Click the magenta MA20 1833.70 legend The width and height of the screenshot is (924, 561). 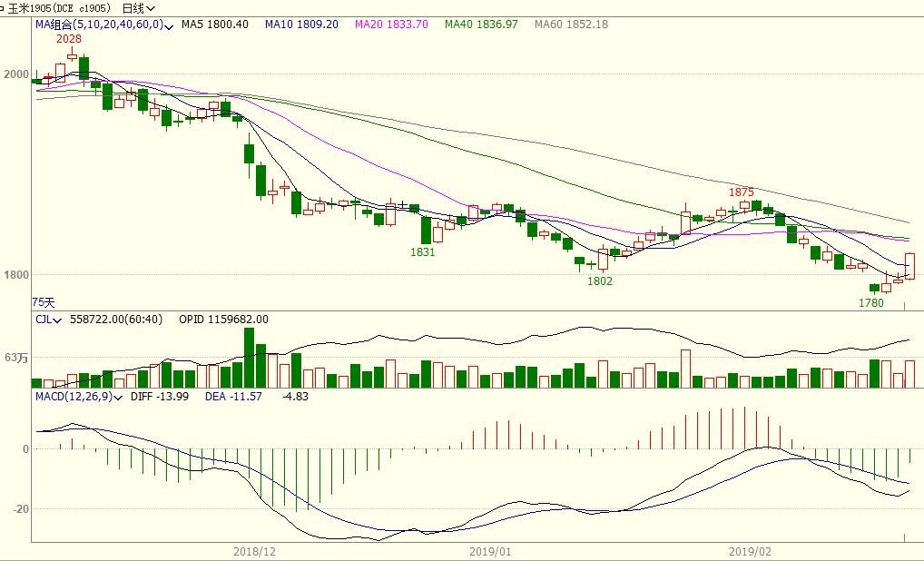pyautogui.click(x=390, y=25)
